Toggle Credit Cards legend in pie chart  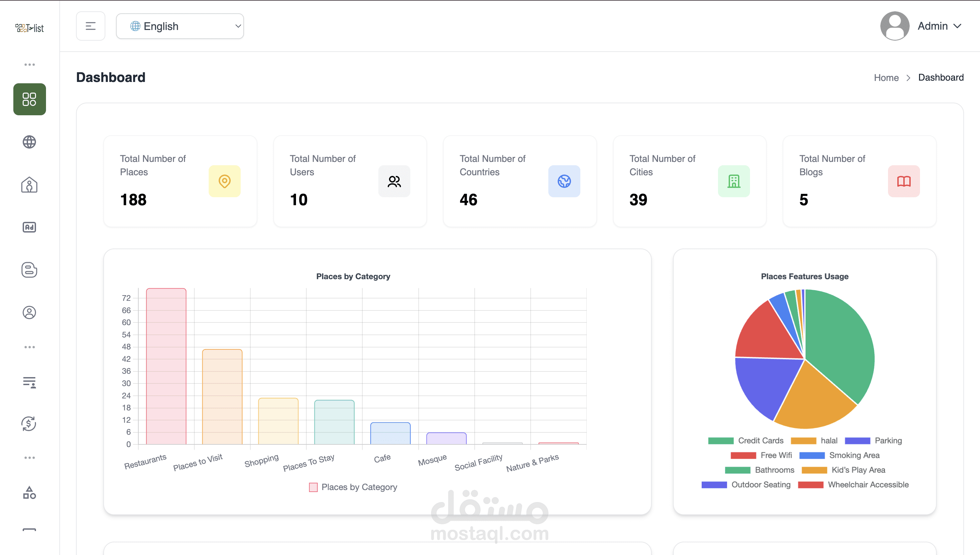click(x=760, y=441)
